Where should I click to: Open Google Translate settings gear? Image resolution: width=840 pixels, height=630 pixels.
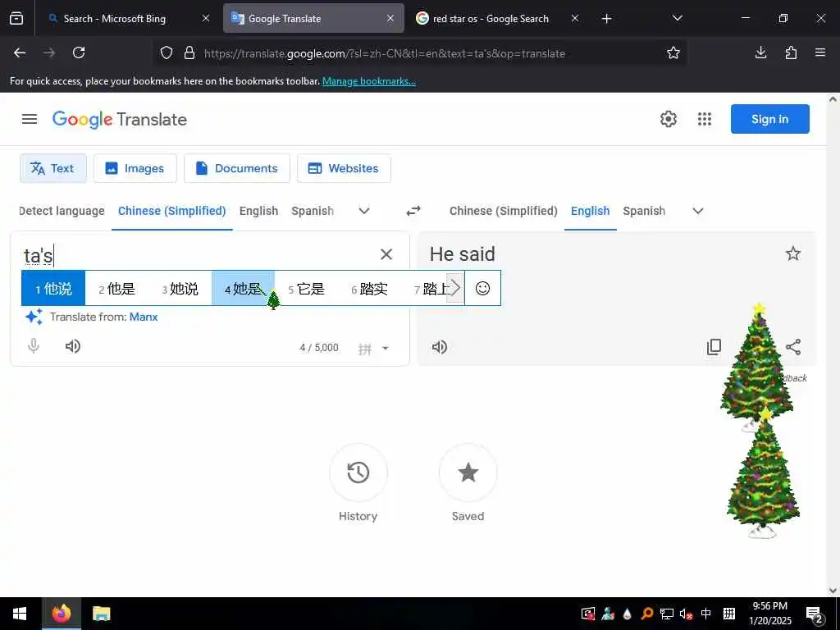[668, 119]
